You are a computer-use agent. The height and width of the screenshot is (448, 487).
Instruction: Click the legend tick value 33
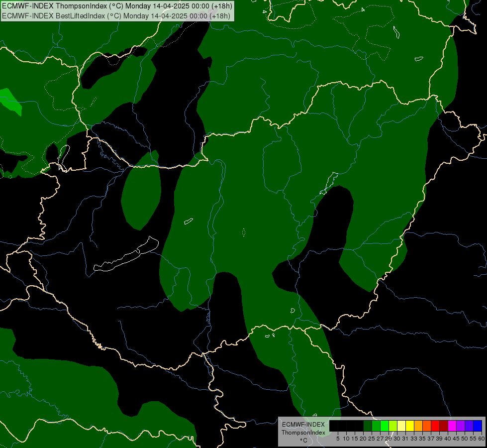414,439
